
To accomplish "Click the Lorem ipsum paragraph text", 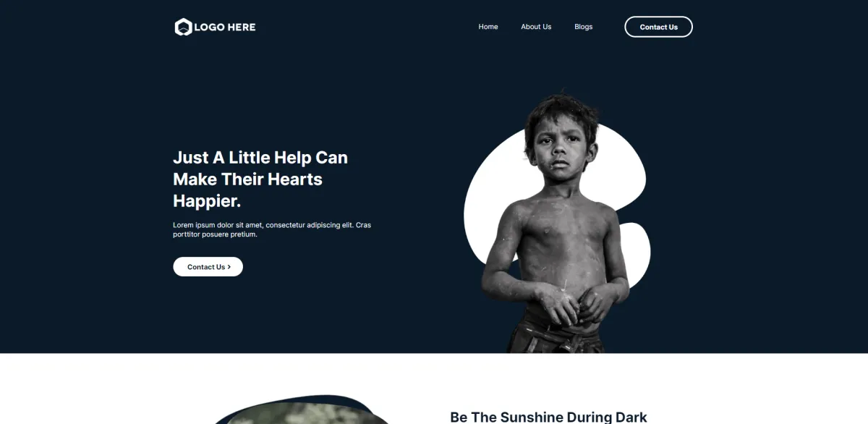I will click(x=272, y=229).
